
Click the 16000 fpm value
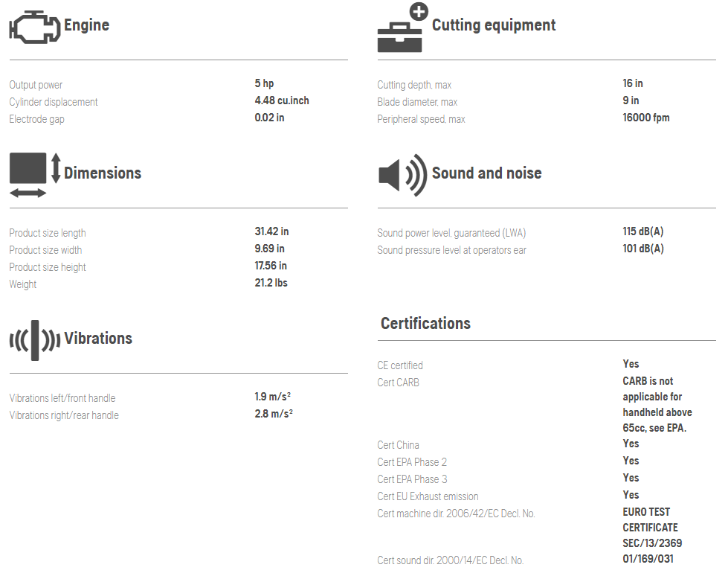pos(645,118)
